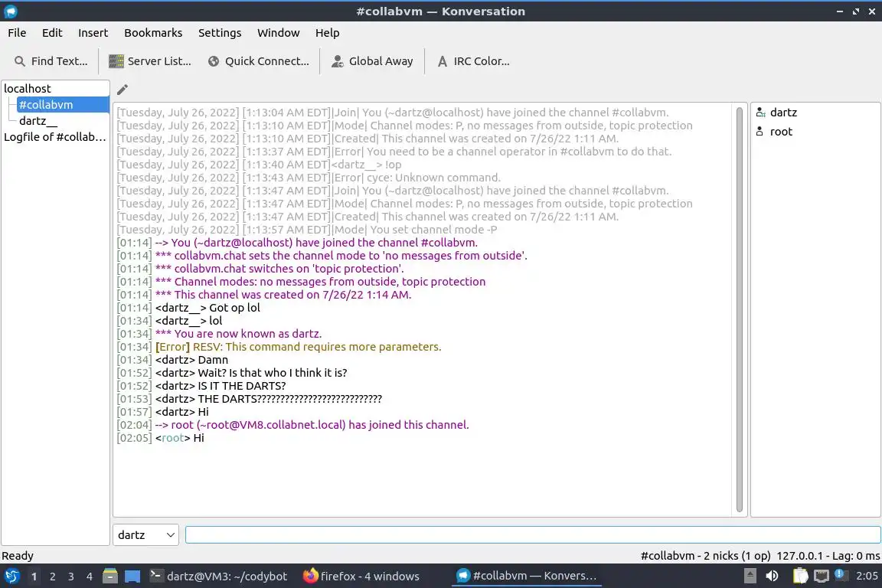The width and height of the screenshot is (882, 588).
Task: Click the root nick in last message
Action: [x=173, y=438]
